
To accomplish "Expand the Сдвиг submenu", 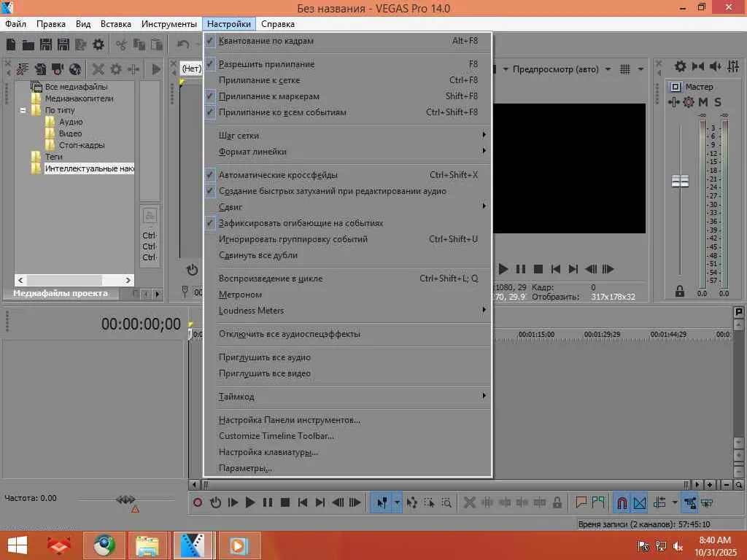I will 348,206.
